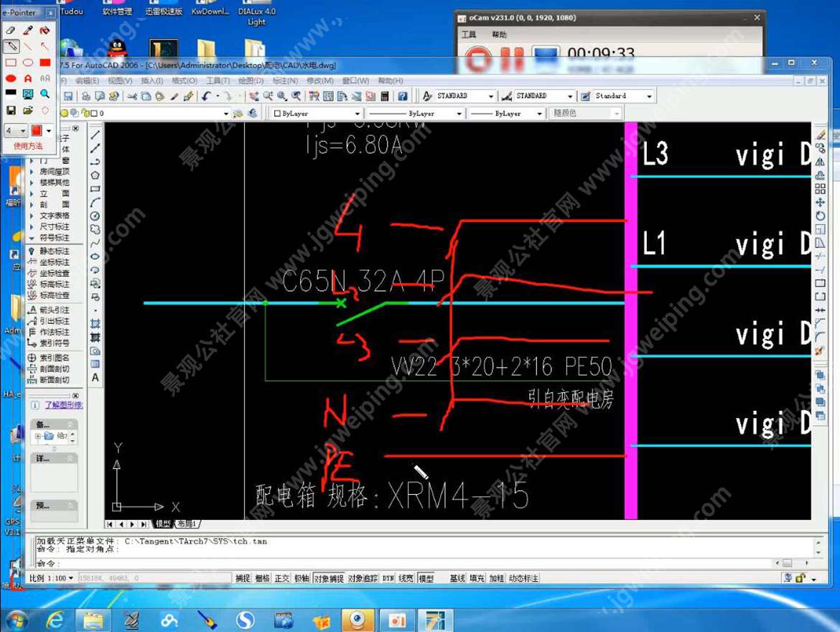Image resolution: width=840 pixels, height=632 pixels.
Task: Open the 比例 1:100 scale dropdown
Action: pyautogui.click(x=52, y=578)
